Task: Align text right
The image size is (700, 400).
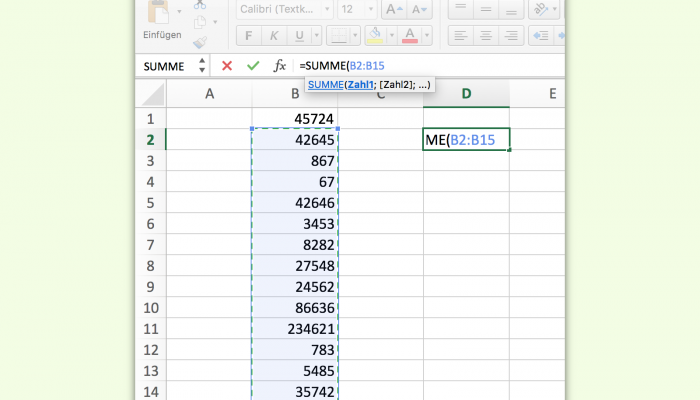Action: (x=511, y=36)
